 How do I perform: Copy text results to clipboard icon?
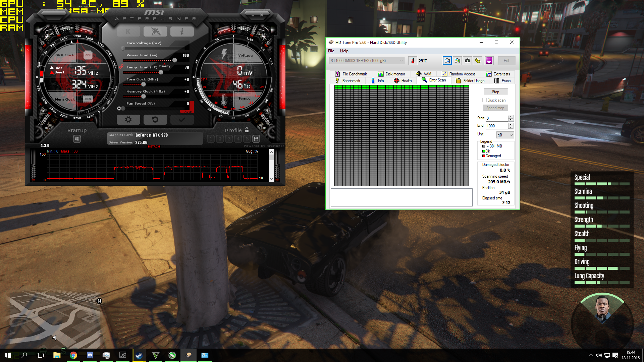[x=447, y=61]
